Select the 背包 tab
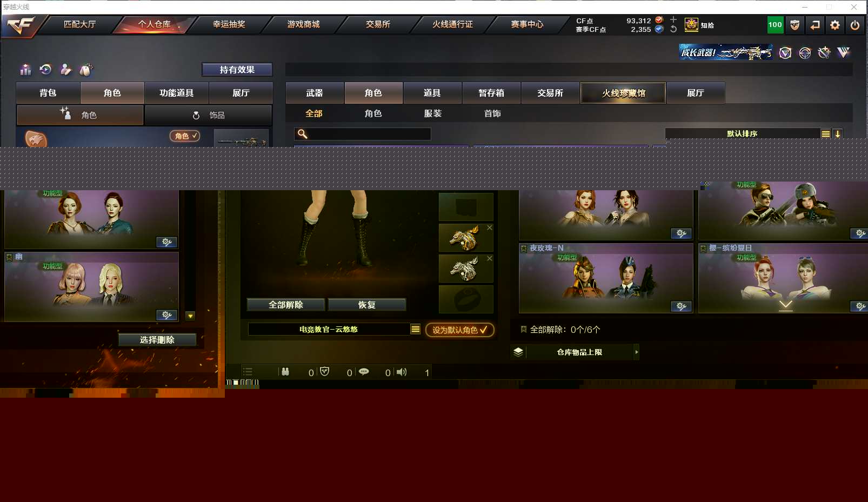The image size is (868, 502). pos(48,93)
